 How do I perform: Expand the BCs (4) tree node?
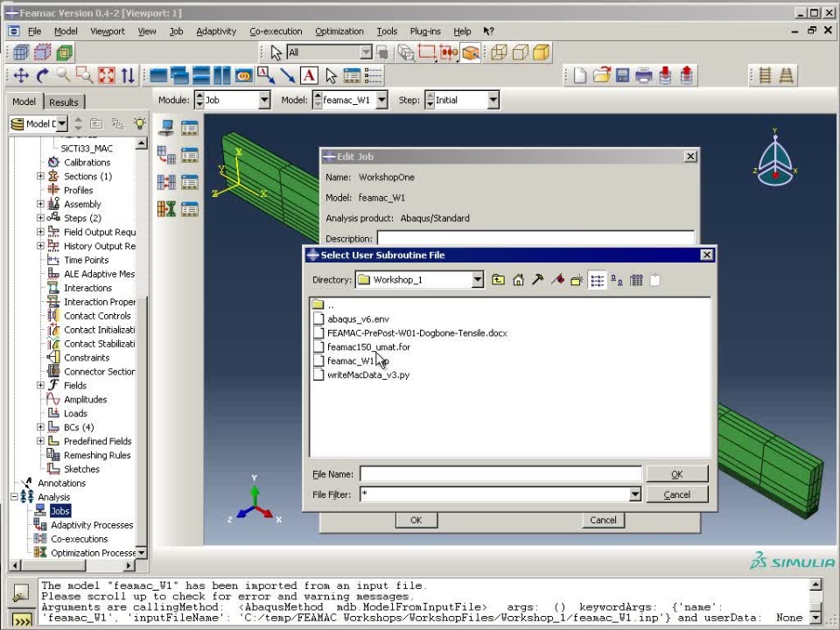pyautogui.click(x=40, y=427)
